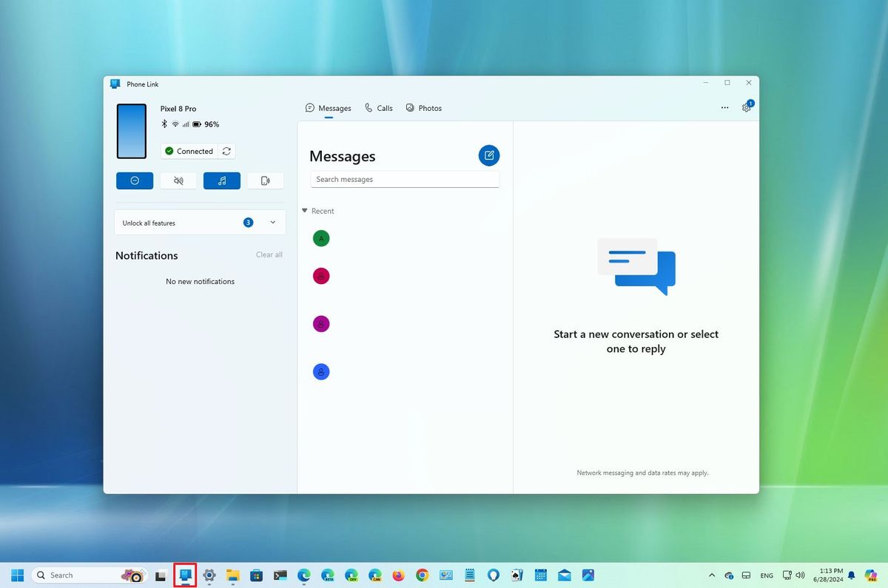
Task: Open the Photos tab
Action: coord(423,107)
